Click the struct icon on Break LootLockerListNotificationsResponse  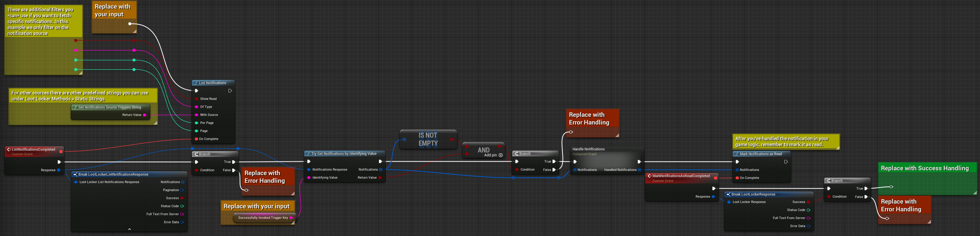[75, 174]
